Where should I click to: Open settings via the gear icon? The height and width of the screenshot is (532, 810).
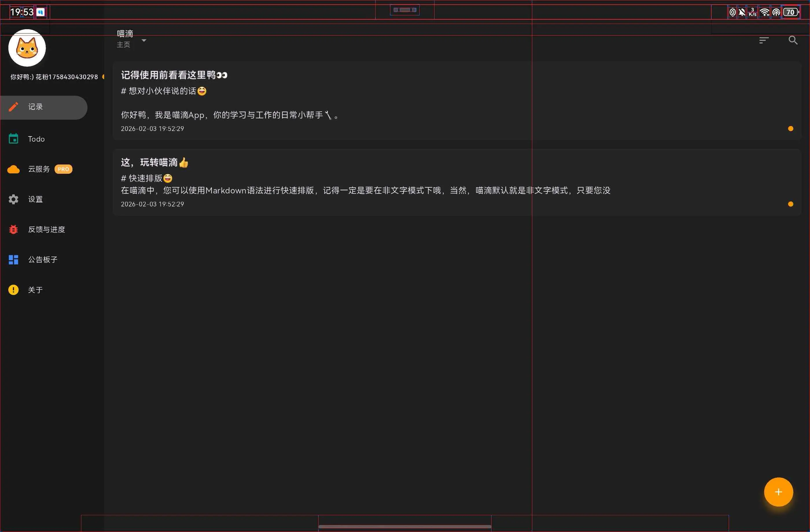point(13,199)
